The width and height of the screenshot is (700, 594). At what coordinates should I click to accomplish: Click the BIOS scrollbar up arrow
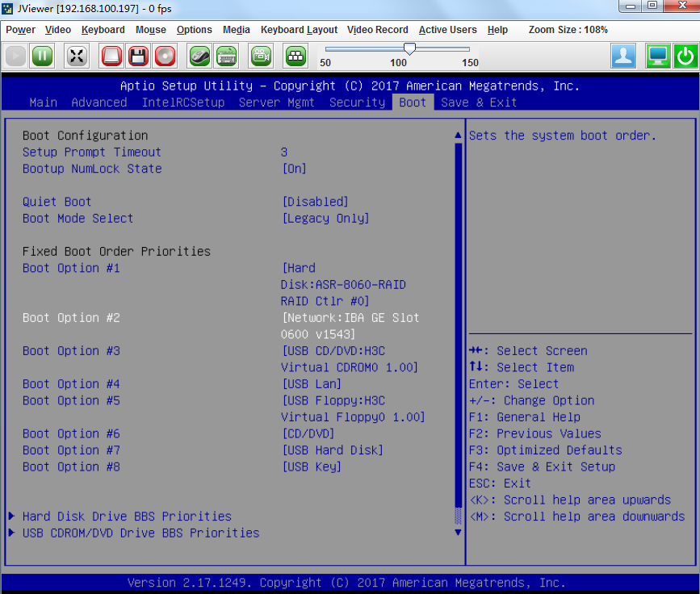[458, 136]
